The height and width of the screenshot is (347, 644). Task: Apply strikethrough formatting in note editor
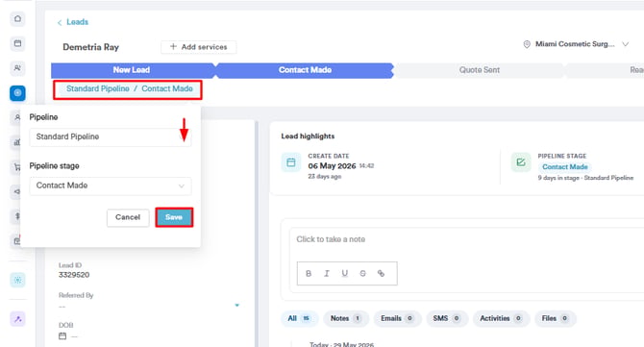point(362,274)
